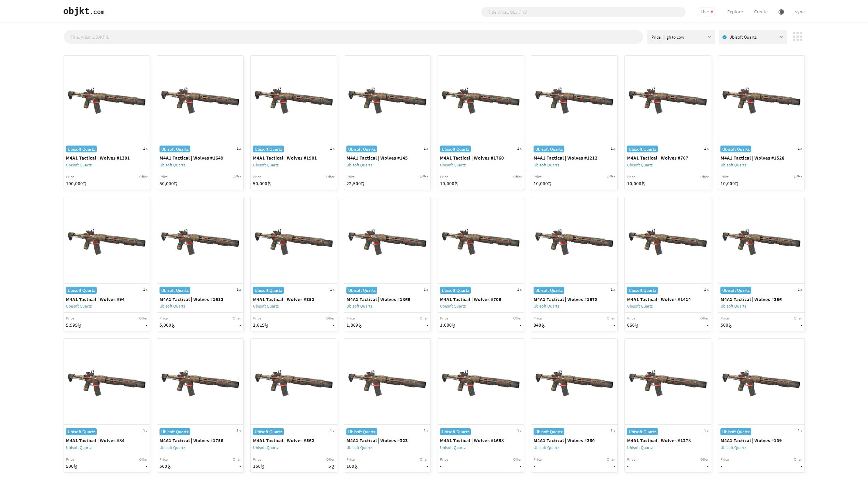Open M4A1 Tactical | Wolves #145 title link
Viewport: 868px width, 491px height.
(x=377, y=158)
